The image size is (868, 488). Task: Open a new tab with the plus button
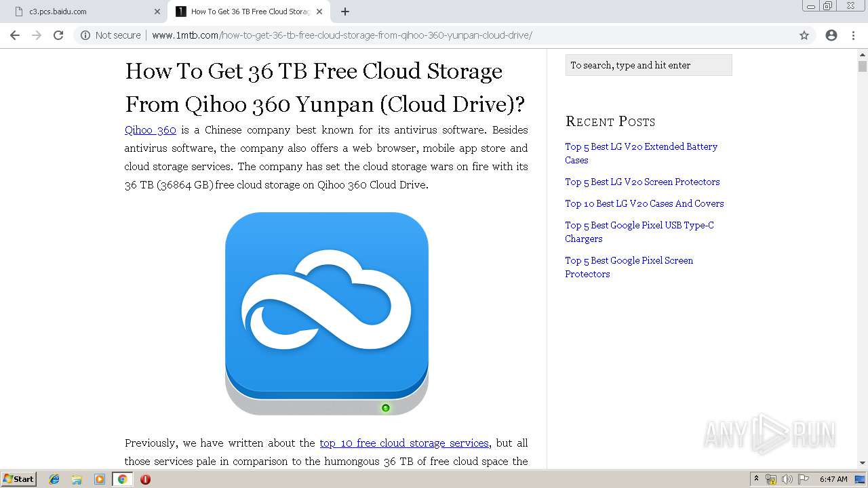tap(345, 12)
